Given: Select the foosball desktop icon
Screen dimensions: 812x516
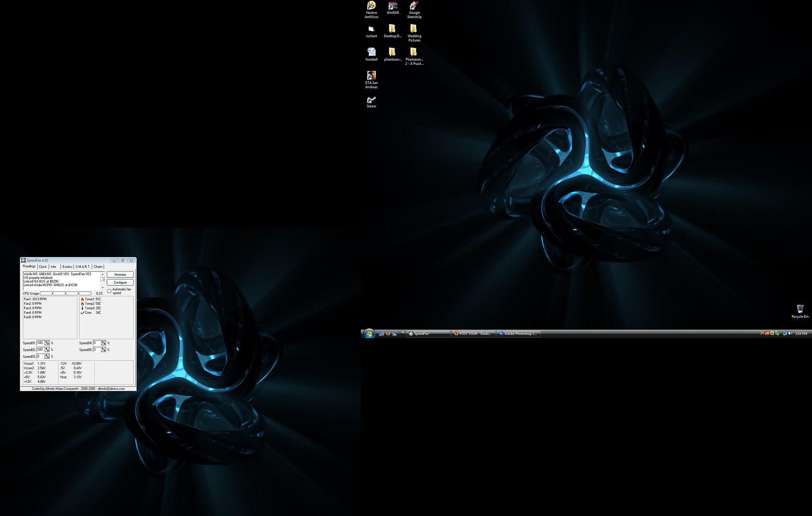Looking at the screenshot, I should tap(372, 54).
